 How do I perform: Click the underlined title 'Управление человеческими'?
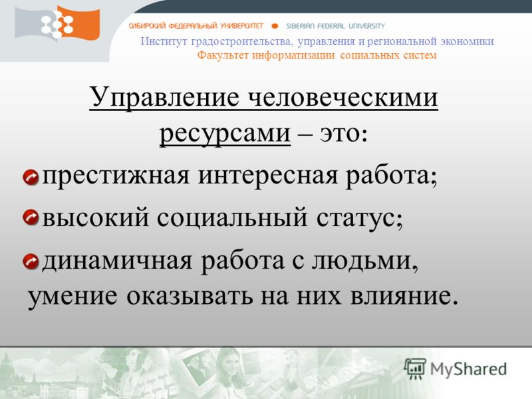click(263, 97)
